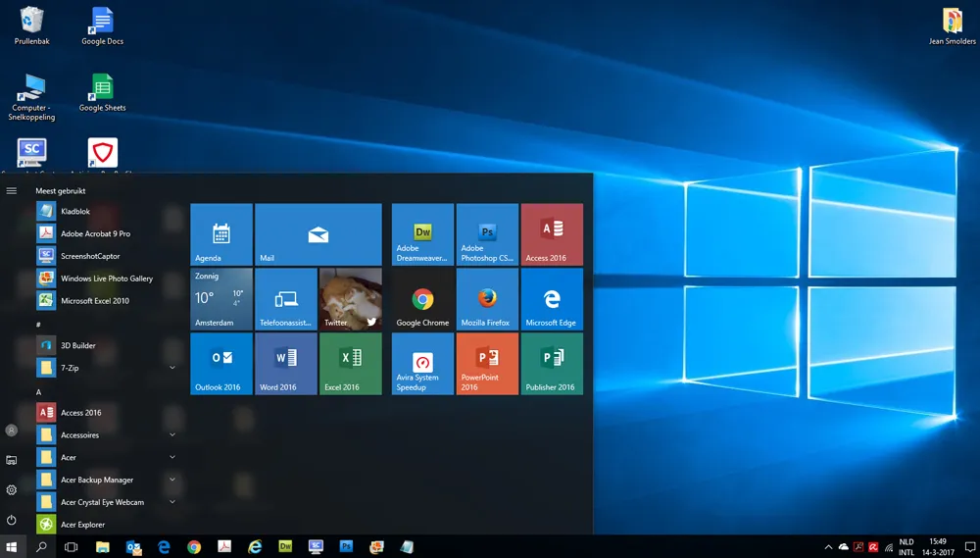Open Access 2016 in the app list
Image resolution: width=980 pixels, height=558 pixels.
[106, 413]
